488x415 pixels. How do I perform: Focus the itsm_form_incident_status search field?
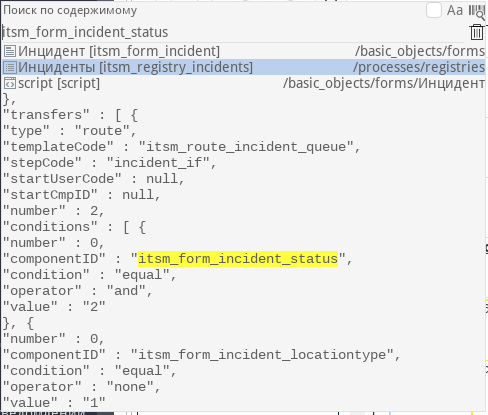[x=233, y=32]
